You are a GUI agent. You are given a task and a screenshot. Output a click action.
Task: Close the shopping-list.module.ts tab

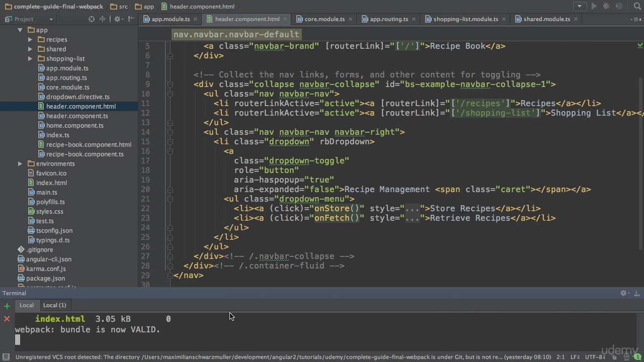(504, 19)
